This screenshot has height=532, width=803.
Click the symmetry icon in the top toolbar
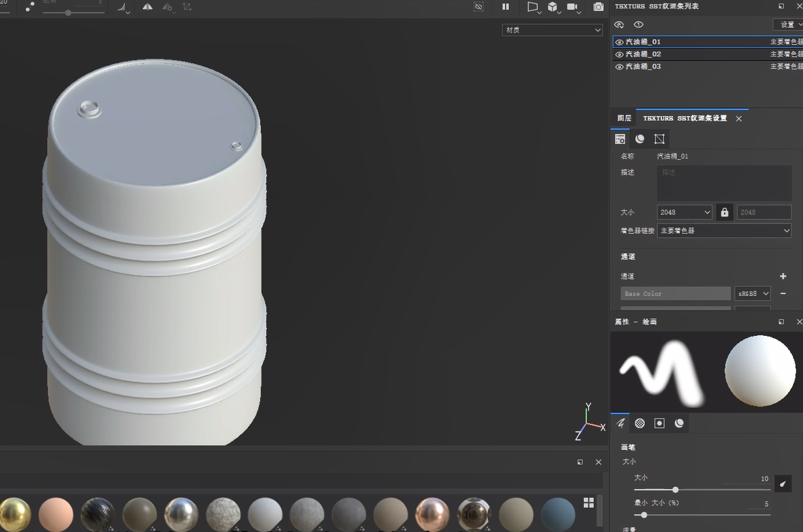(x=148, y=7)
